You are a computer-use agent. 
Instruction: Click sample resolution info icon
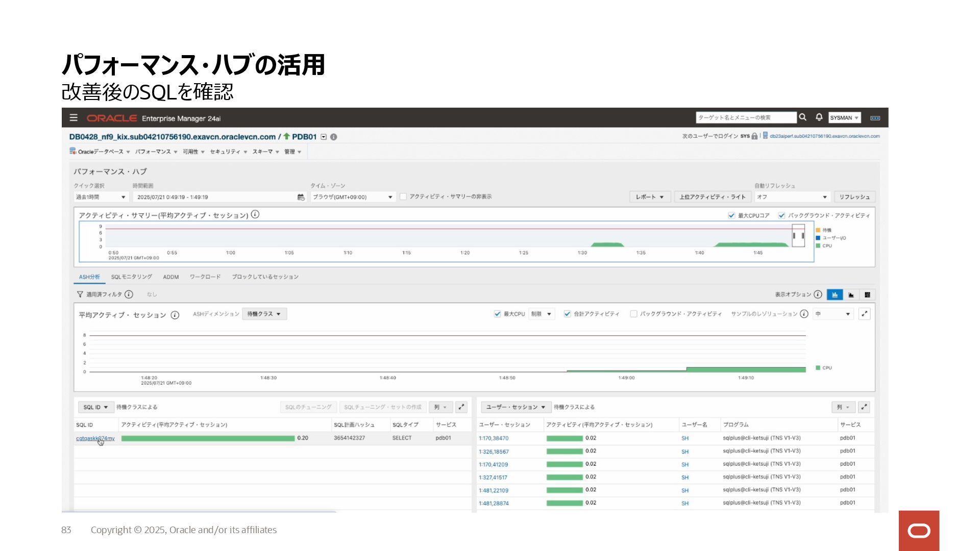tap(804, 314)
